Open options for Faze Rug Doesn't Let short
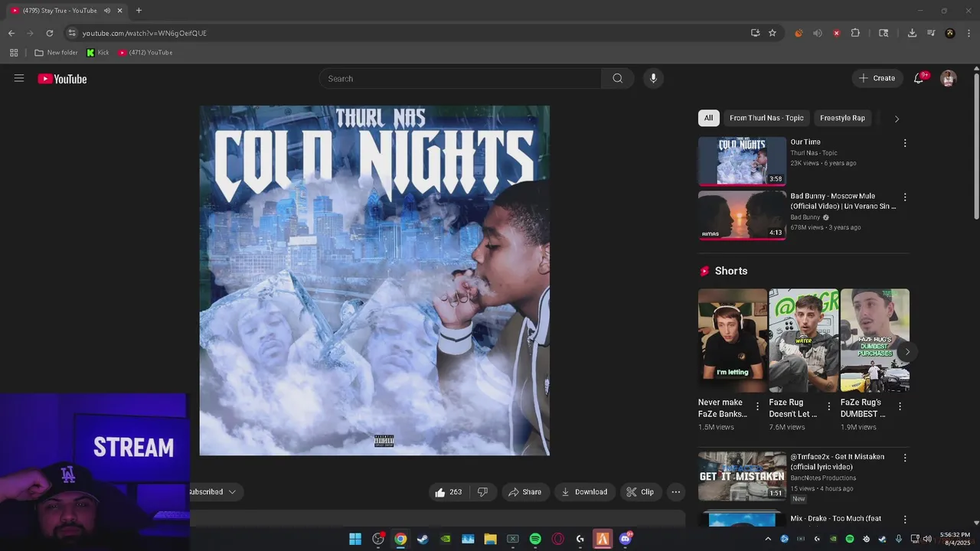980x551 pixels. coord(828,406)
